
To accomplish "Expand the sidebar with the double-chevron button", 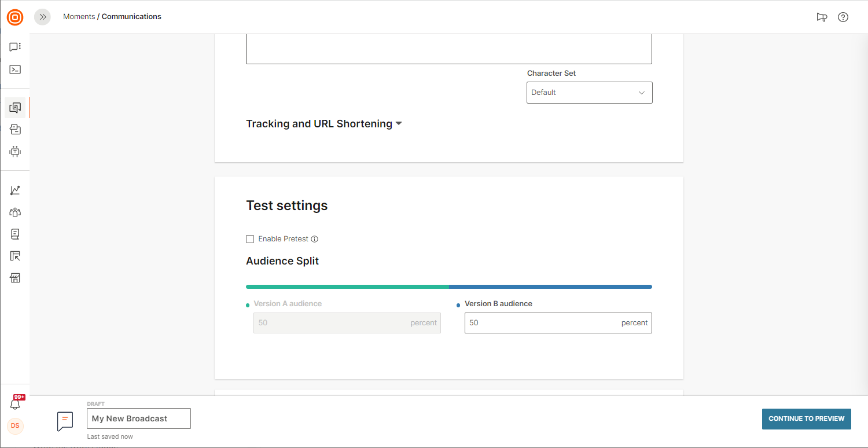I will pyautogui.click(x=42, y=17).
